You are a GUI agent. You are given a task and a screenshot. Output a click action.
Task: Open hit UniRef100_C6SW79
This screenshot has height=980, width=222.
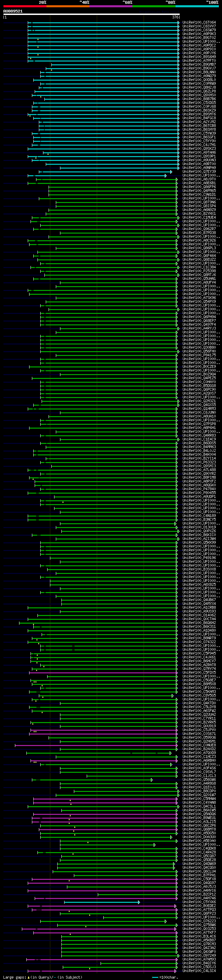(199, 30)
